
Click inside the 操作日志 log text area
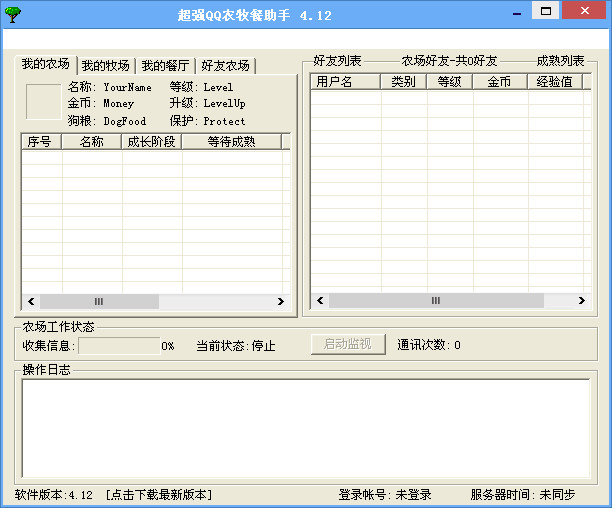[x=306, y=428]
